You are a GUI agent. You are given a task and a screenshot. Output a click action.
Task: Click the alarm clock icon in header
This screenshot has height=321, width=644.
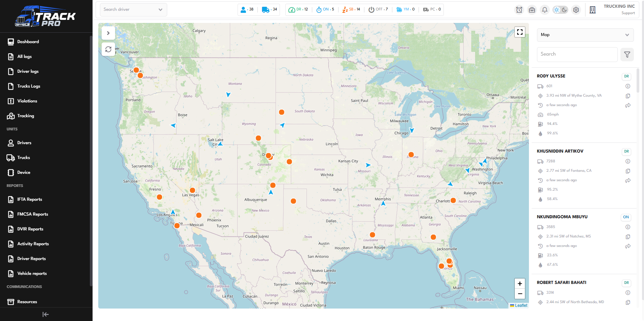click(519, 10)
